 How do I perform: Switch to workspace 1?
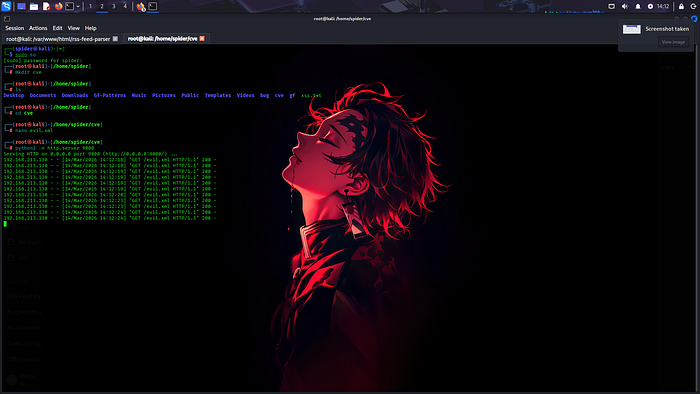click(91, 6)
